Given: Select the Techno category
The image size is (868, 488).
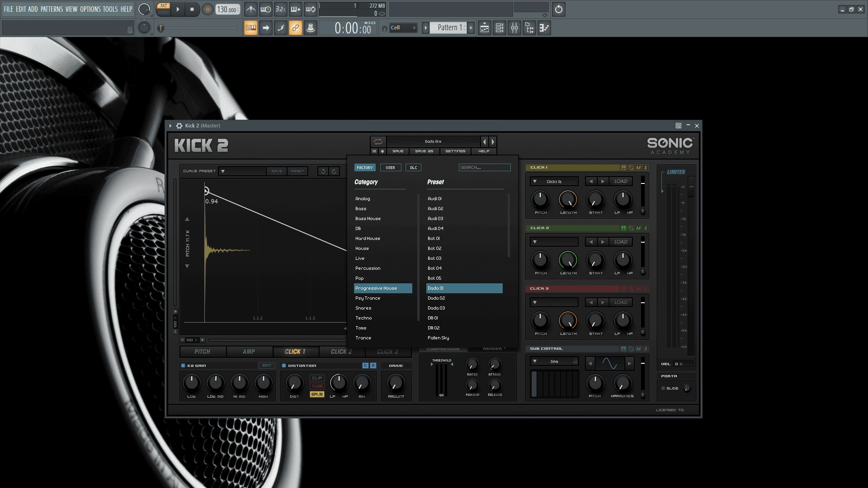Looking at the screenshot, I should click(383, 318).
